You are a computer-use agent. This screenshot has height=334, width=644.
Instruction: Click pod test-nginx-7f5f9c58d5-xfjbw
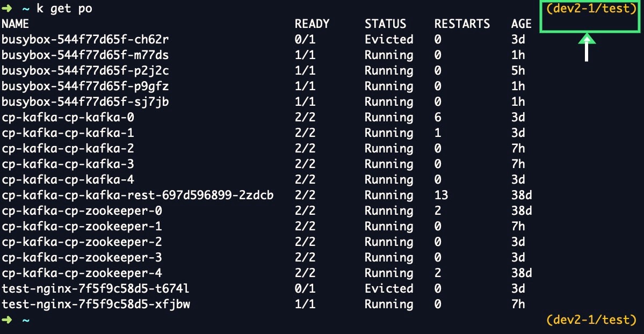[96, 304]
